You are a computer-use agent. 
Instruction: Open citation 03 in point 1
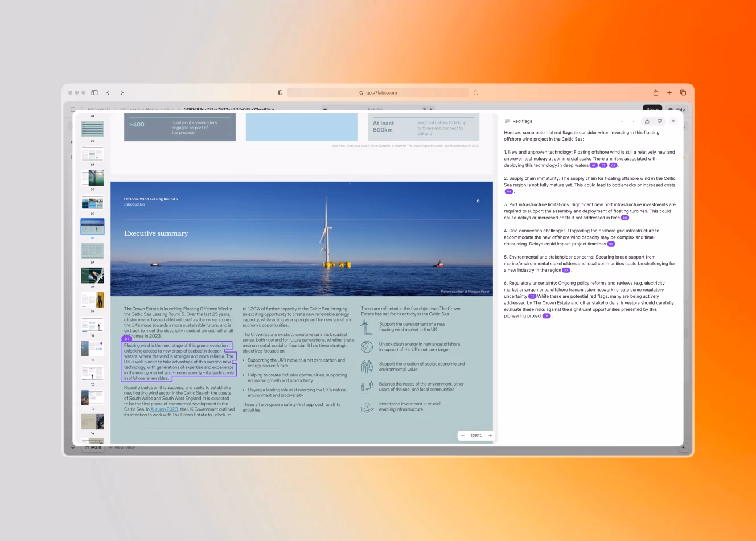tap(603, 166)
